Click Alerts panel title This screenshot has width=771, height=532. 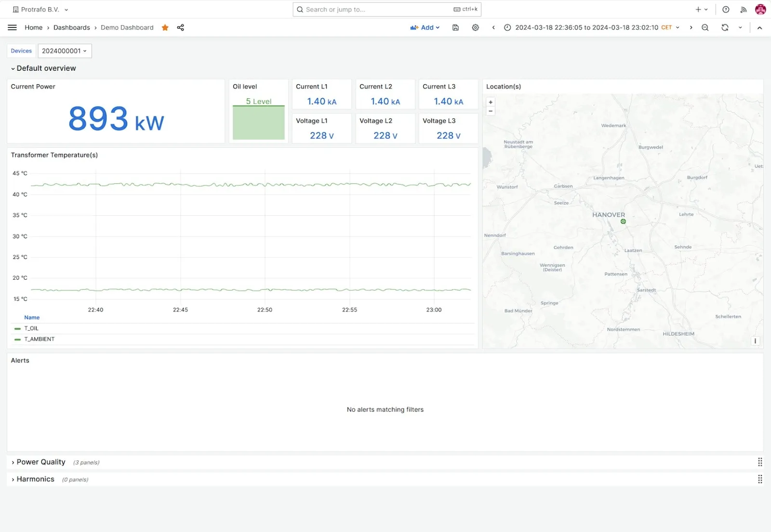pyautogui.click(x=20, y=361)
